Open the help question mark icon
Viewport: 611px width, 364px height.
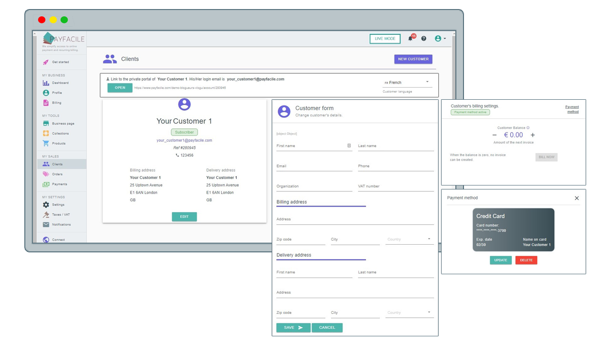pyautogui.click(x=423, y=39)
